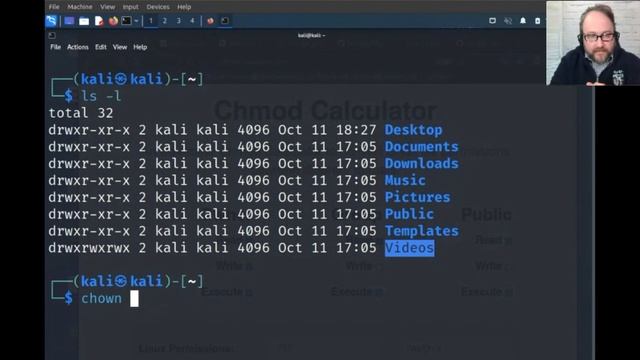Switch to workspace 1

(151, 21)
